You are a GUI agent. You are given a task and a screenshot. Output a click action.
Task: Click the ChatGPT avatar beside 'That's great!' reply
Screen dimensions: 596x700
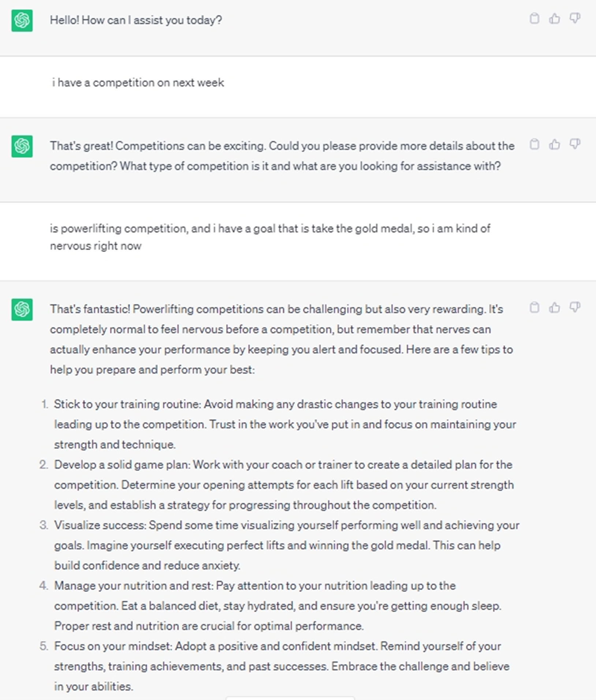22,146
